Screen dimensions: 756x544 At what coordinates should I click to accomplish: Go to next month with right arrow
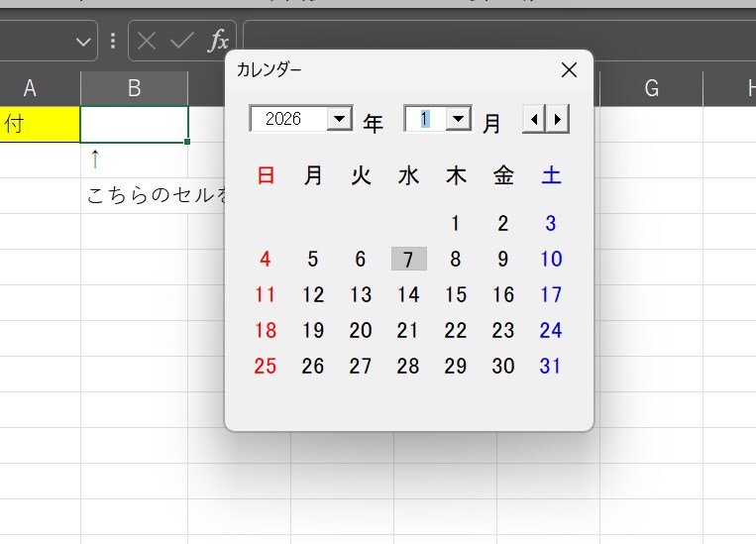point(558,119)
